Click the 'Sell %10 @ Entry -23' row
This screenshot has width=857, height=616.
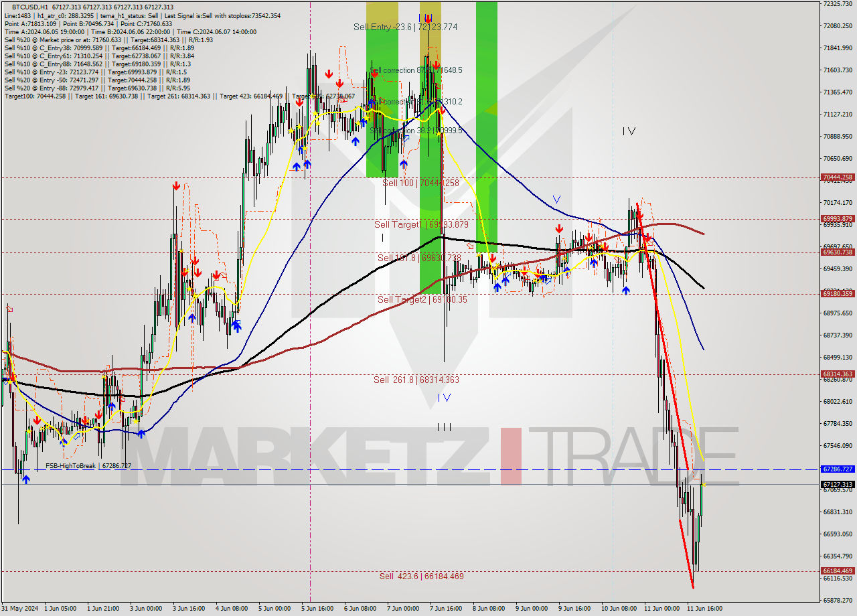(95, 72)
